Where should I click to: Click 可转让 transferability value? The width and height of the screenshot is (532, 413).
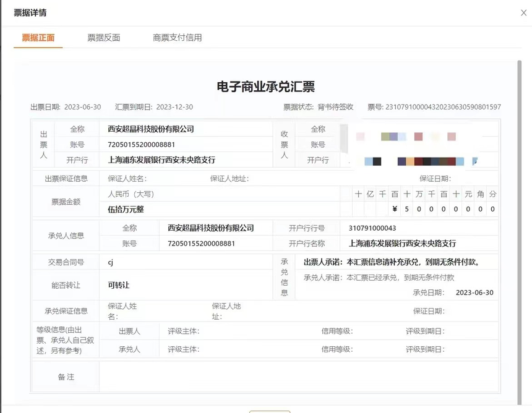(119, 285)
